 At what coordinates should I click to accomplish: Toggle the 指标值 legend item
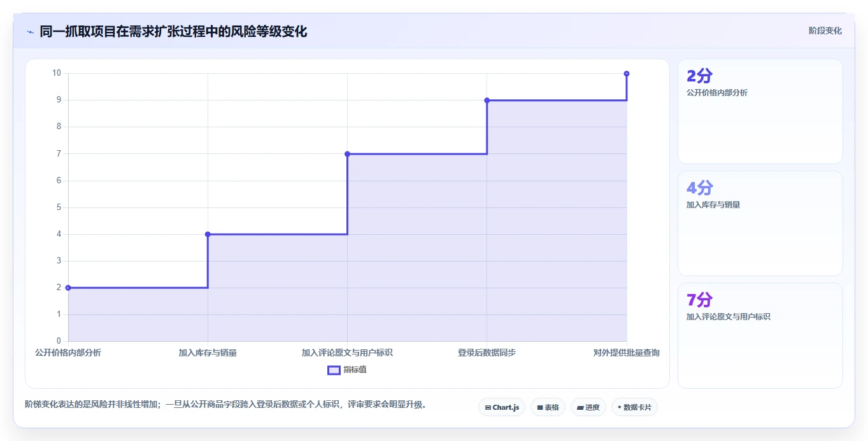(347, 370)
